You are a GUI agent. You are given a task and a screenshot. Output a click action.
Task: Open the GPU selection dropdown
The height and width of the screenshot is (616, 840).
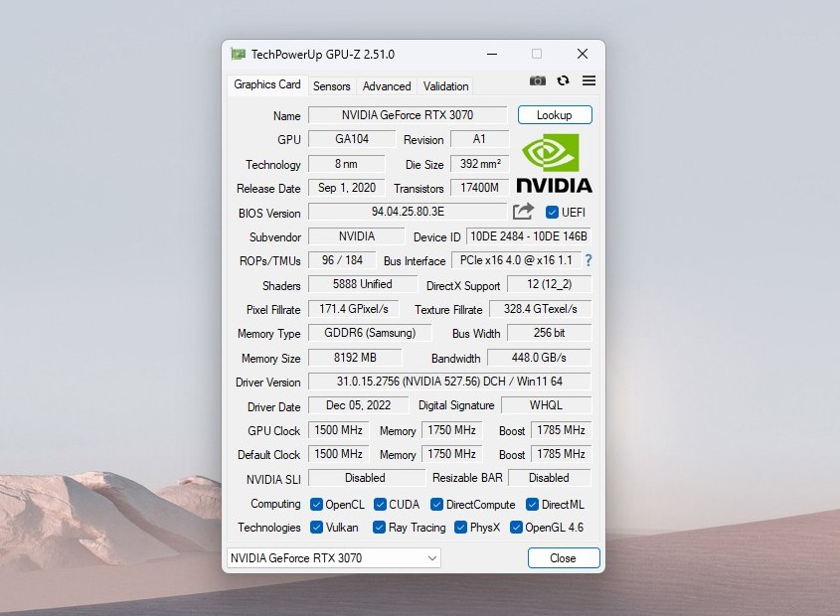(x=333, y=558)
